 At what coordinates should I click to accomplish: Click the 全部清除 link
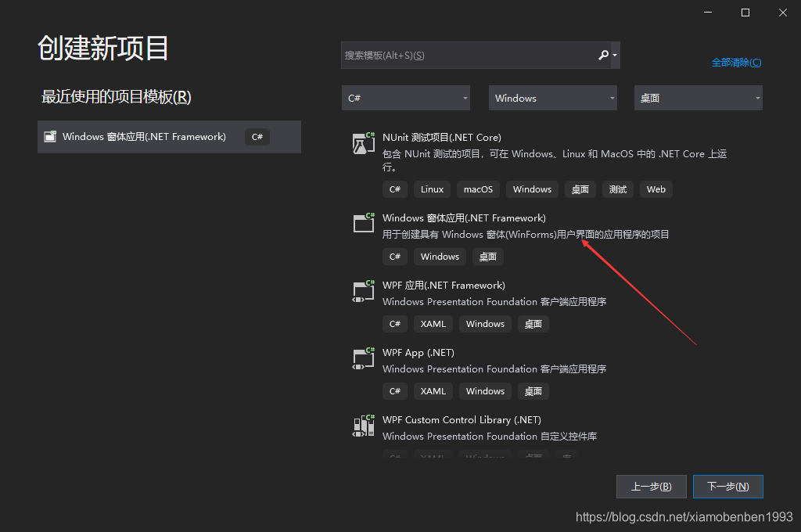736,62
